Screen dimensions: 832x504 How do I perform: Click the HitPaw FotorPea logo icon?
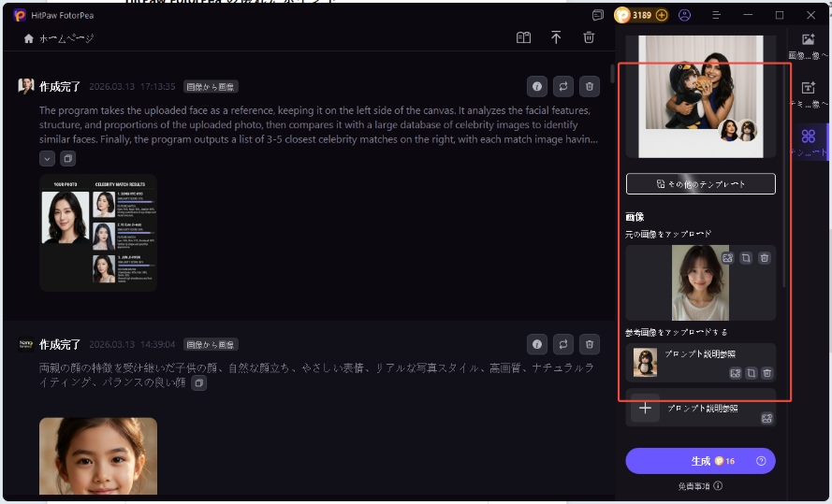[x=20, y=15]
